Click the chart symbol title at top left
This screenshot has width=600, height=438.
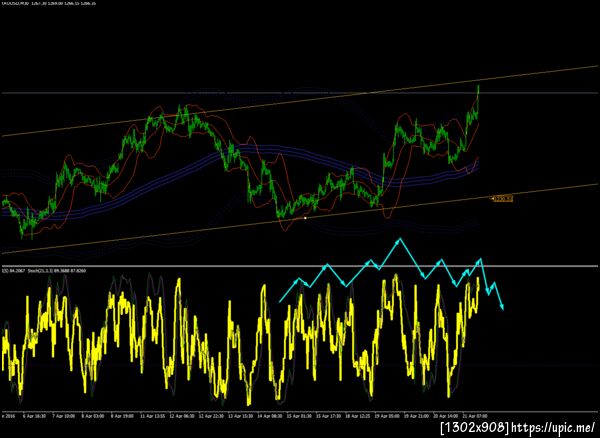click(49, 3)
